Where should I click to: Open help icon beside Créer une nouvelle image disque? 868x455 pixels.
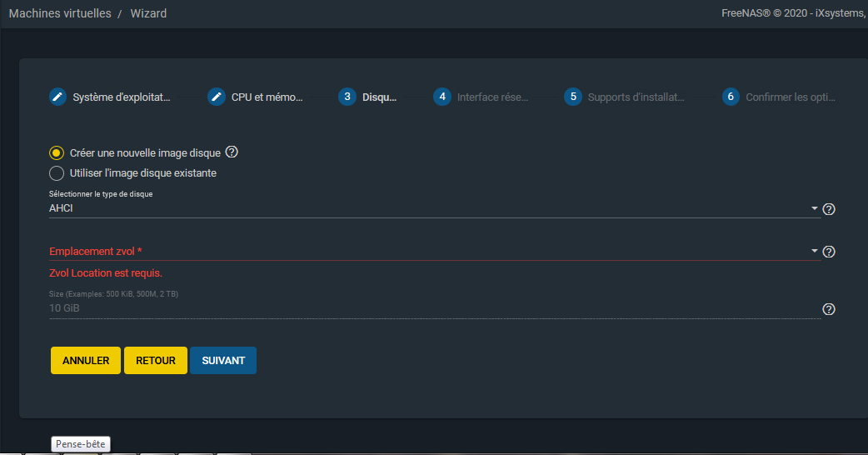coord(232,152)
